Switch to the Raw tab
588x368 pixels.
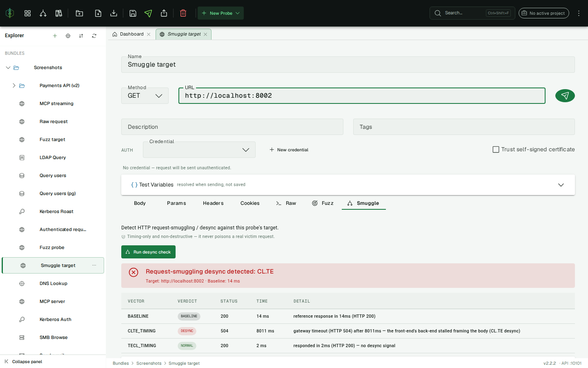click(x=286, y=203)
